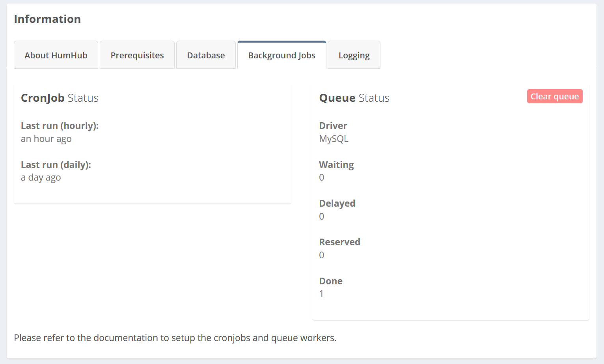
Task: Click the Clear queue button
Action: coord(555,96)
